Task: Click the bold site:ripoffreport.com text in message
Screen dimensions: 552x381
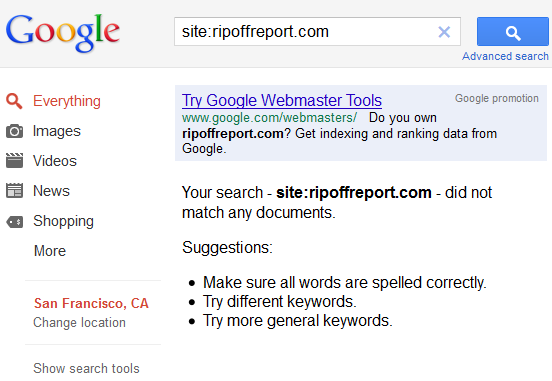Action: click(354, 193)
